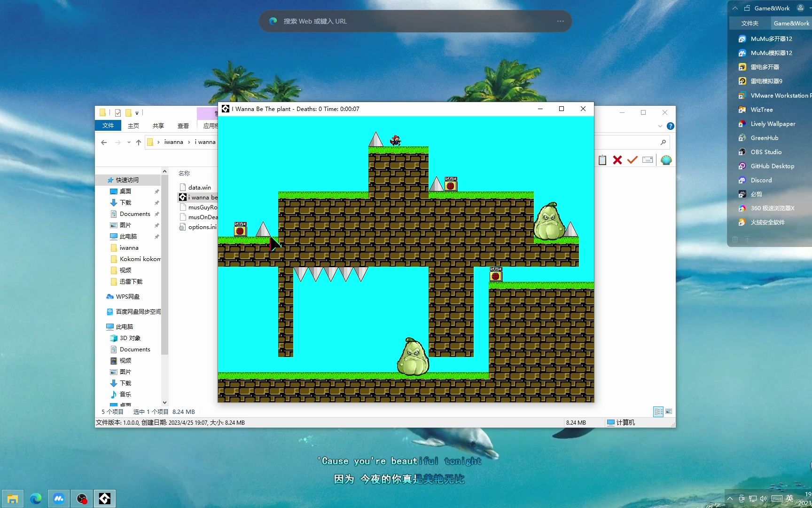Open the three-dot menu in the search bar
Image resolution: width=812 pixels, height=508 pixels.
click(560, 21)
